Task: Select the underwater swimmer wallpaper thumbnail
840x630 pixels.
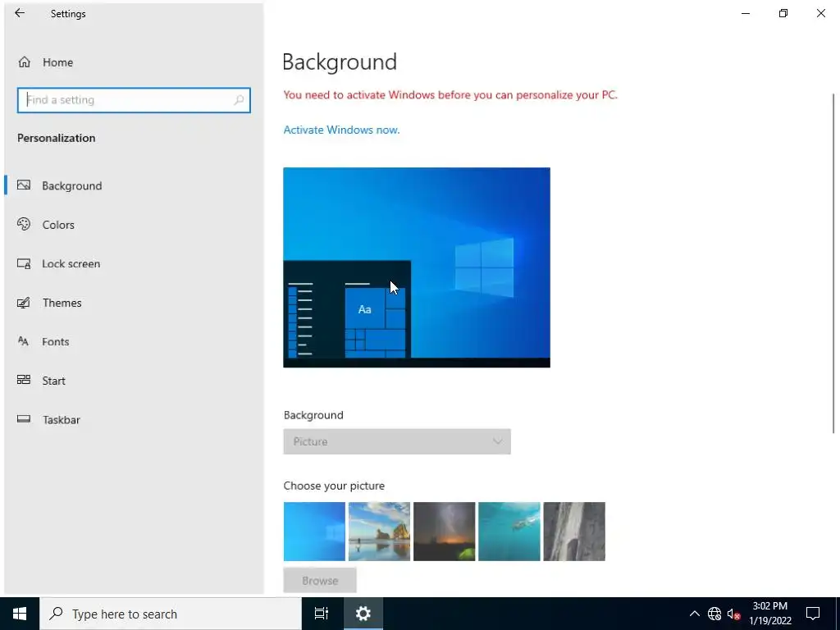Action: pyautogui.click(x=509, y=532)
